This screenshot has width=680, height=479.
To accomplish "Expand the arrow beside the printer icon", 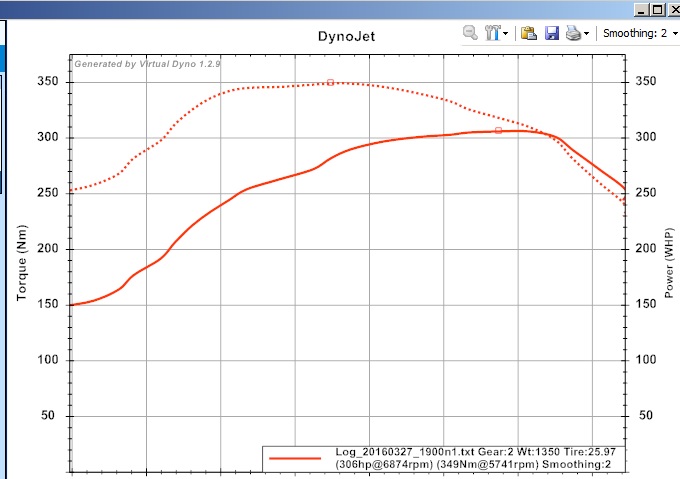I will pyautogui.click(x=587, y=33).
